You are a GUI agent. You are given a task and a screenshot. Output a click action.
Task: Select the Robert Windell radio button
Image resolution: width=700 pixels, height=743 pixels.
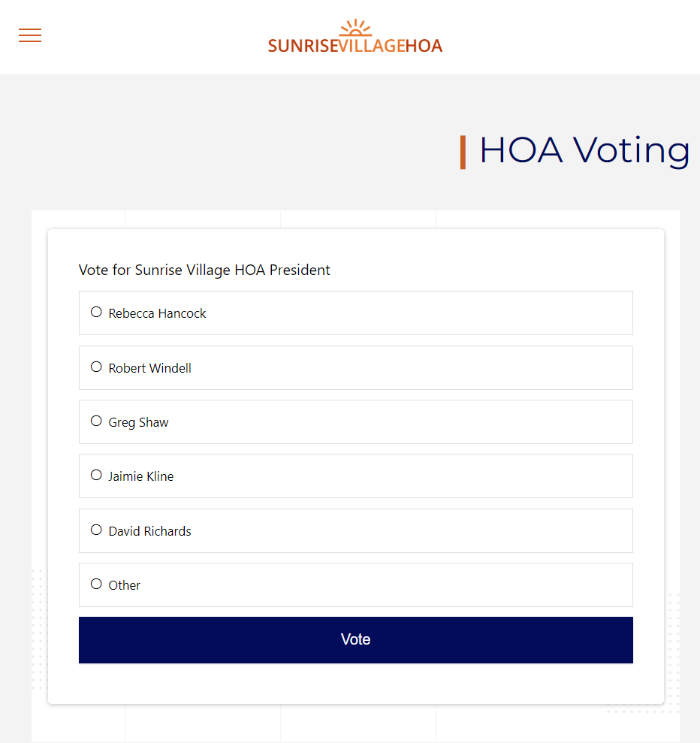pos(95,366)
